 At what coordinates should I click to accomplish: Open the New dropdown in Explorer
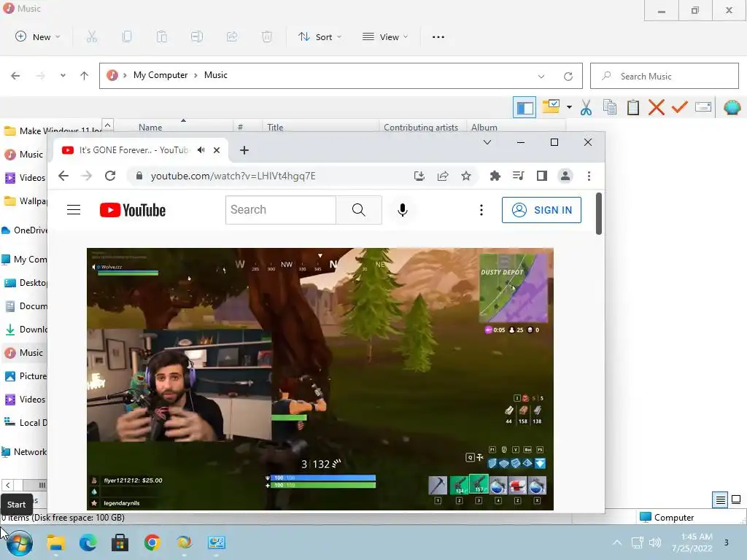point(38,36)
